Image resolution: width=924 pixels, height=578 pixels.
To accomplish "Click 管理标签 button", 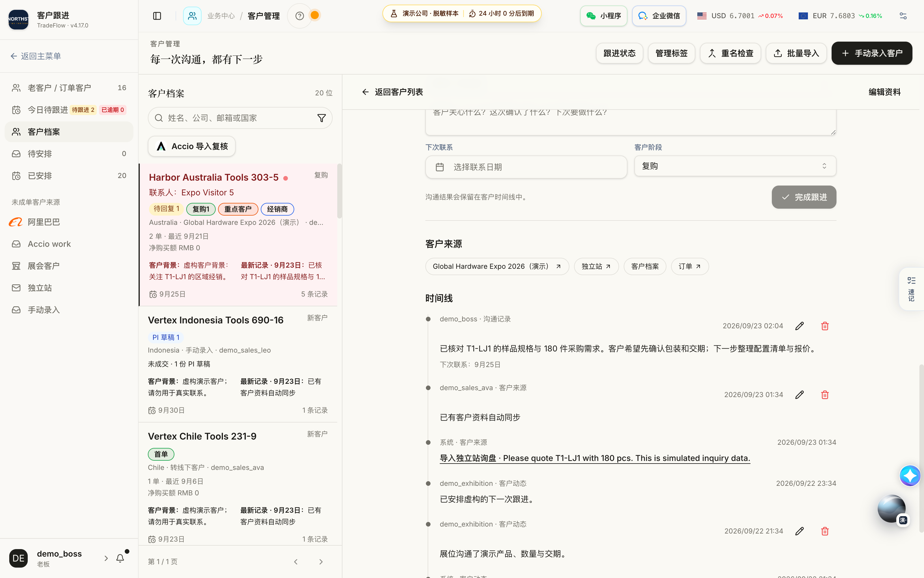I will [671, 53].
